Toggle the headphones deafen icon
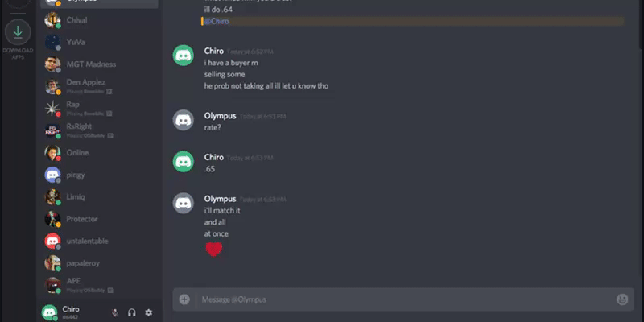 (132, 312)
